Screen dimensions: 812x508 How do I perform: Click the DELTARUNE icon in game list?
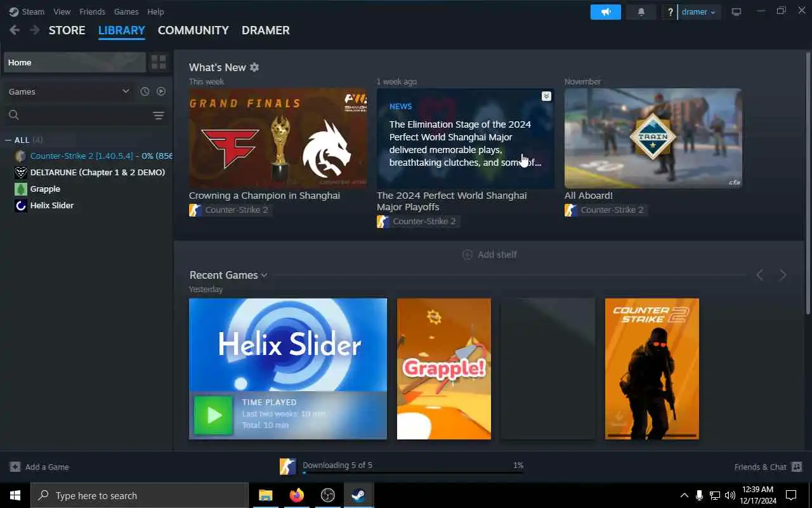click(20, 172)
